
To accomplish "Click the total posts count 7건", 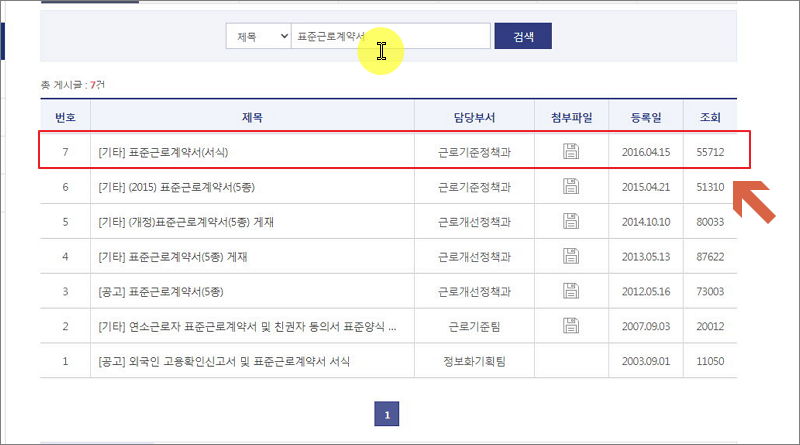I will 97,85.
